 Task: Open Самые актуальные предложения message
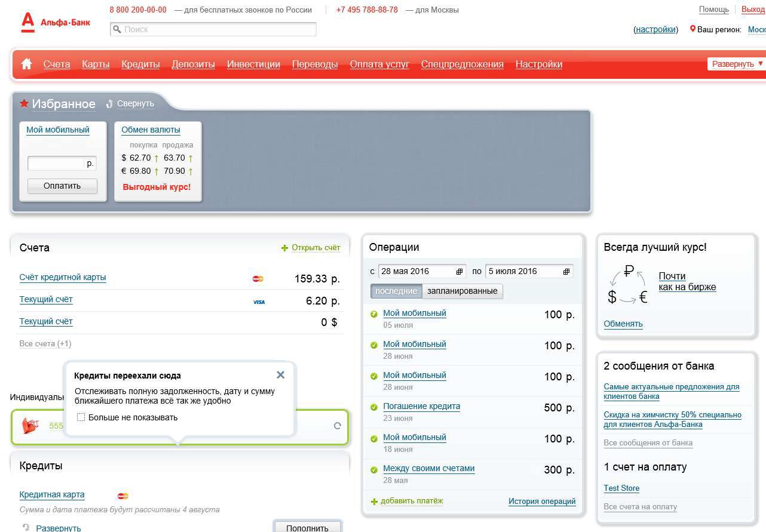672,392
